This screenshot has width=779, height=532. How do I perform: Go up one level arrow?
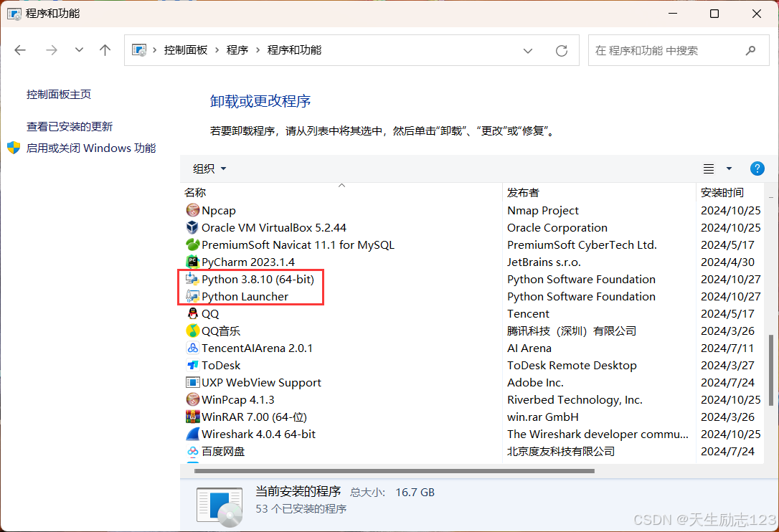click(x=105, y=49)
